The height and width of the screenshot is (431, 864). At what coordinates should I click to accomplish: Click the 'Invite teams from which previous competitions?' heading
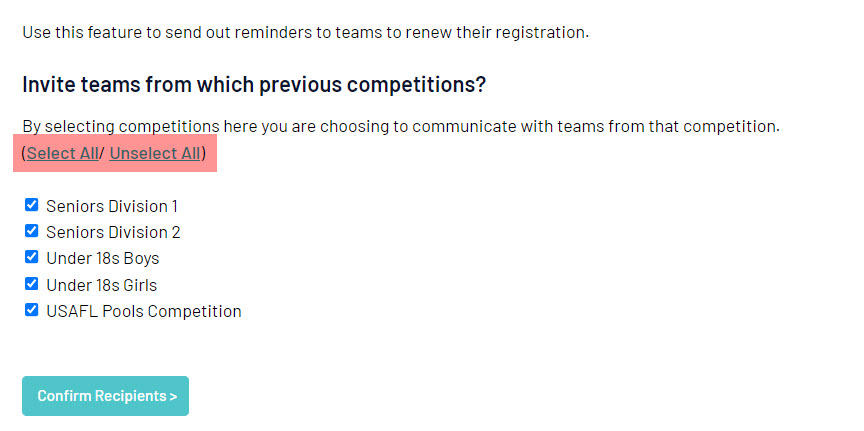pyautogui.click(x=254, y=84)
